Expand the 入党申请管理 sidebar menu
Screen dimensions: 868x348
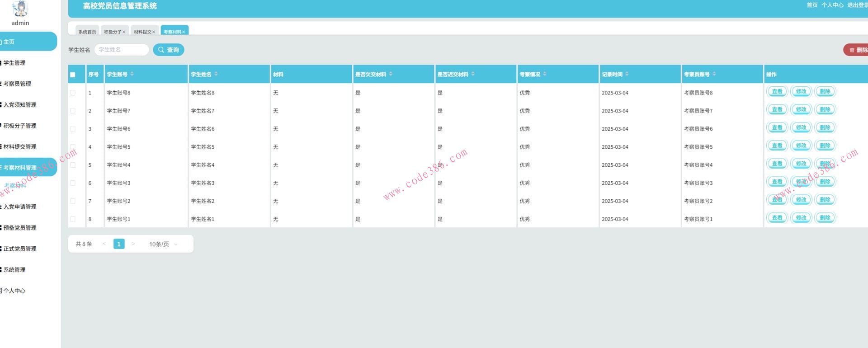[28, 207]
